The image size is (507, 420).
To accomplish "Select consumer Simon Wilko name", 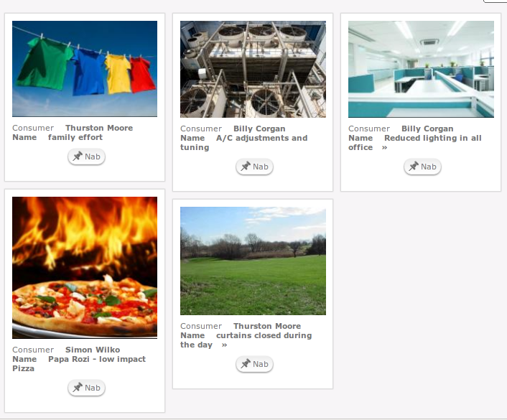I will (x=93, y=350).
